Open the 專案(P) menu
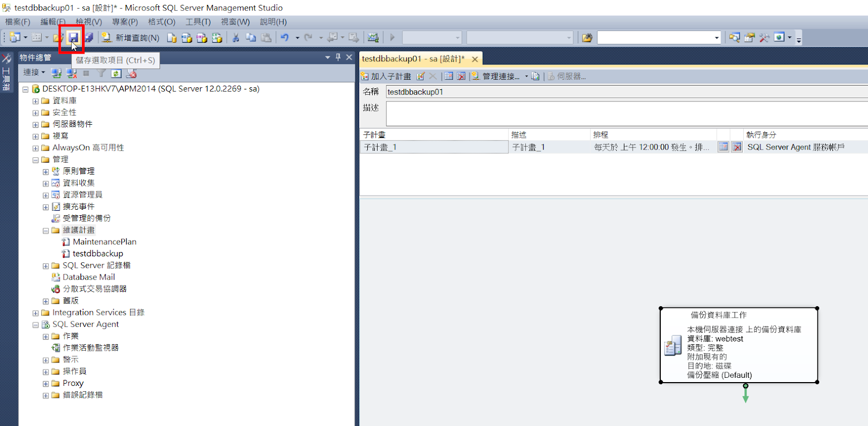 [125, 22]
